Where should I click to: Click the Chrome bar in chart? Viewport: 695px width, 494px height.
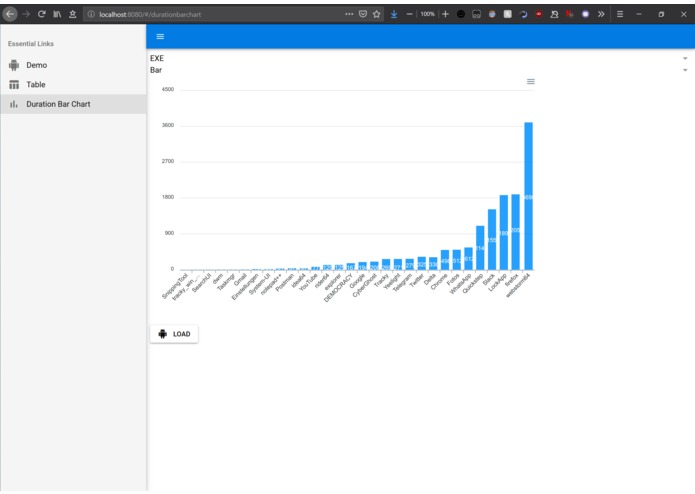(x=445, y=260)
